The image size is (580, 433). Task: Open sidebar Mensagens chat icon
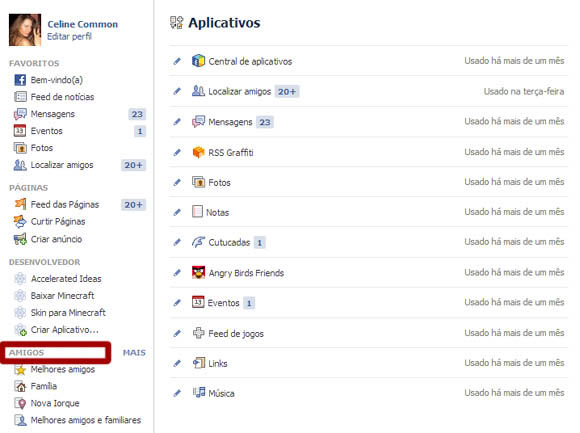point(20,114)
